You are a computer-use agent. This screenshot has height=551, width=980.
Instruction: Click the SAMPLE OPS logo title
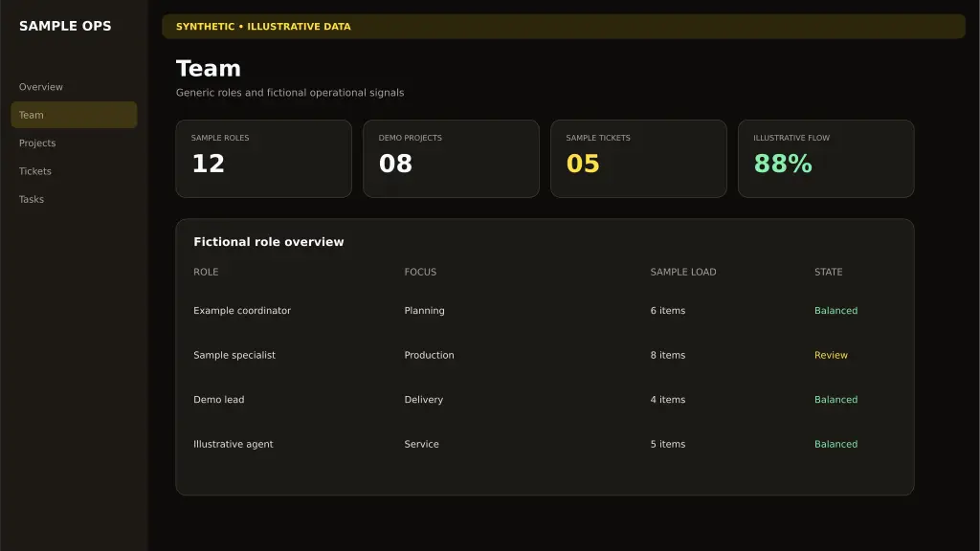pyautogui.click(x=65, y=26)
